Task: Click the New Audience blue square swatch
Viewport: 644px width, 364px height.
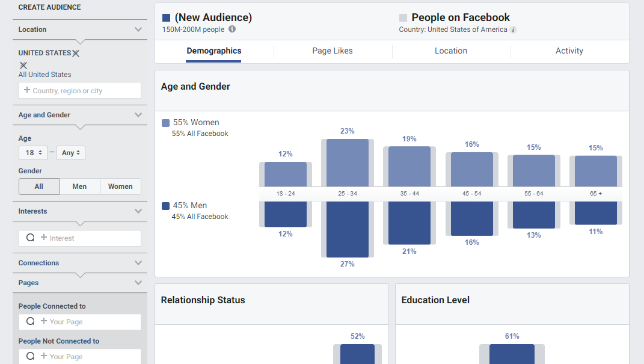Action: point(167,17)
